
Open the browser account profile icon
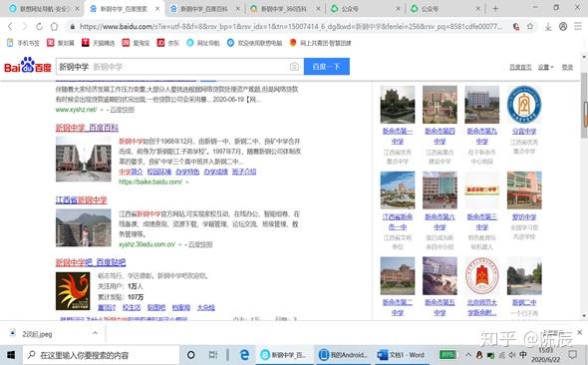point(563,26)
